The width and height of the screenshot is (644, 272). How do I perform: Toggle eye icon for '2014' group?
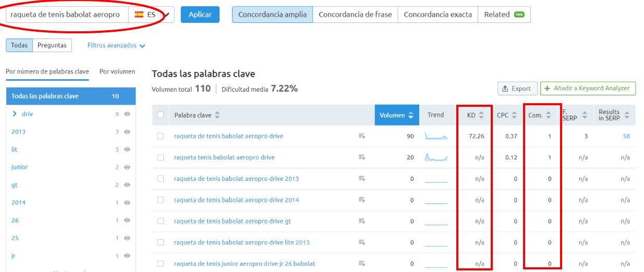pos(127,202)
